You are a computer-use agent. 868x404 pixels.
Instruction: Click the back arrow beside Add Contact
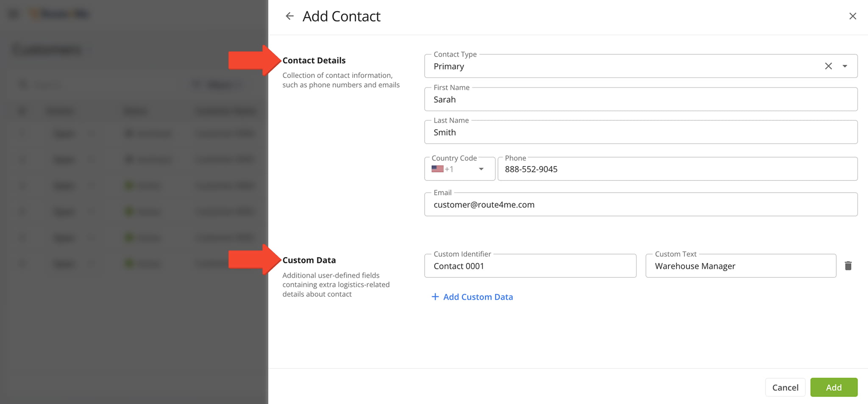click(289, 16)
